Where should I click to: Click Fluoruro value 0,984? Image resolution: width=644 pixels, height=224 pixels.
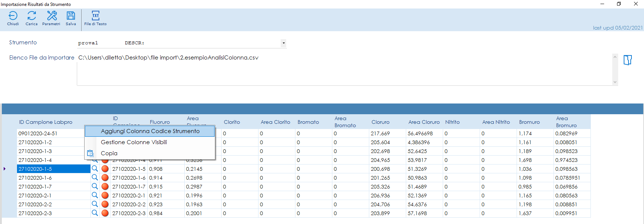pyautogui.click(x=166, y=213)
